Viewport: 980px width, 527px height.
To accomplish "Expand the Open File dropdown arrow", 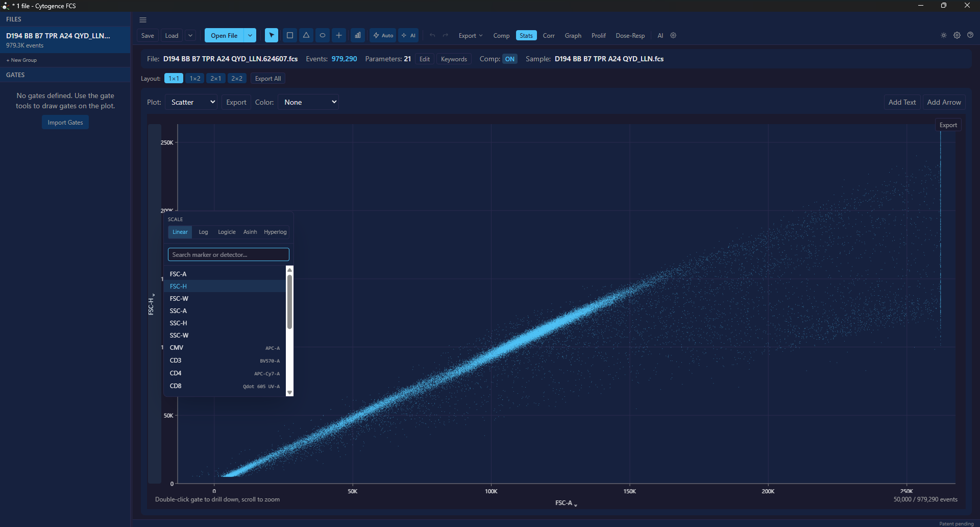I will tap(250, 35).
